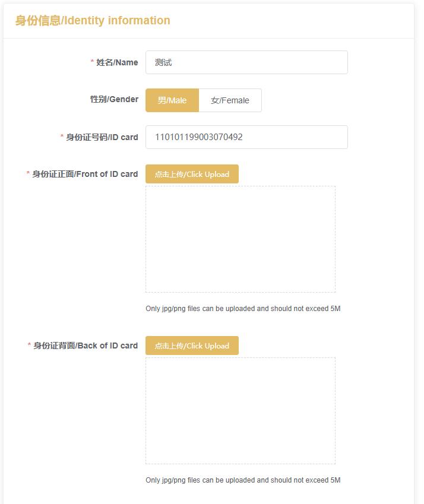This screenshot has height=504, width=424.
Task: Select 男/Male gender option
Action: (x=171, y=100)
